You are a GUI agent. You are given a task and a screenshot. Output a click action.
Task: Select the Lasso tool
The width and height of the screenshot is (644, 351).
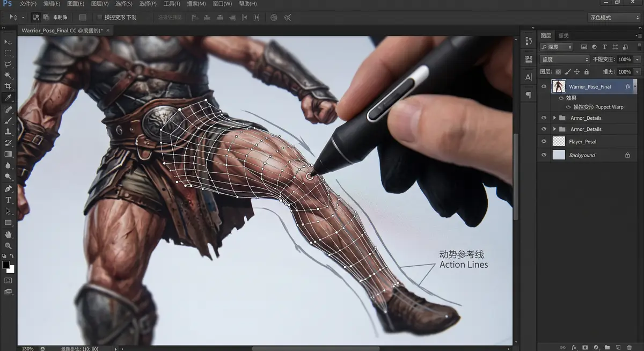click(x=8, y=64)
